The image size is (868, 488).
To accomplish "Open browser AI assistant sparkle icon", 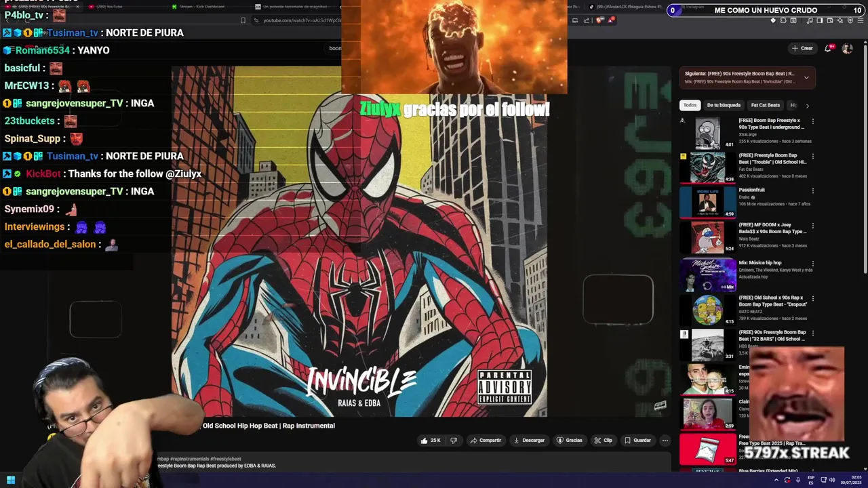I will pyautogui.click(x=840, y=20).
